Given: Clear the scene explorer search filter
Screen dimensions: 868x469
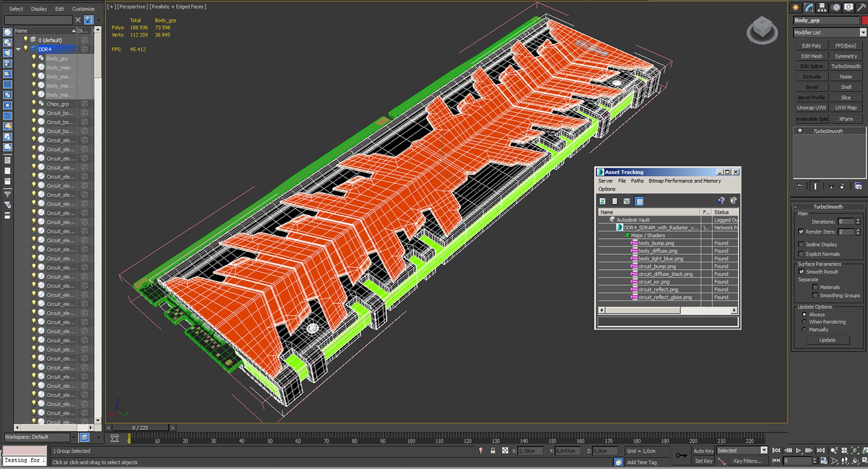Looking at the screenshot, I should coord(78,20).
